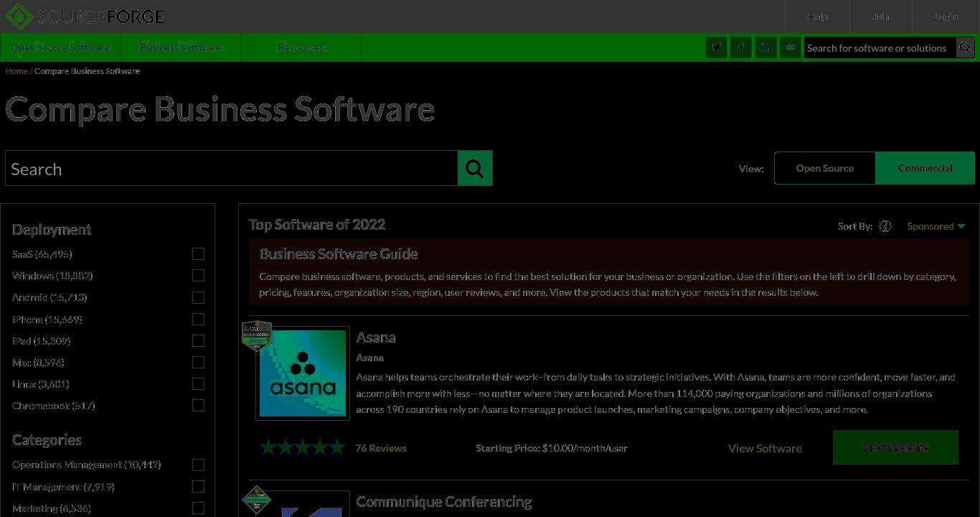Screen dimensions: 980x517
Task: Check the Chromebook deployment filter
Action: coord(198,406)
